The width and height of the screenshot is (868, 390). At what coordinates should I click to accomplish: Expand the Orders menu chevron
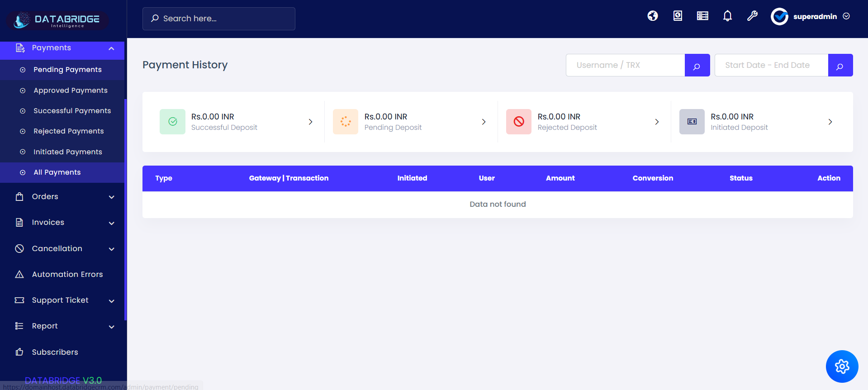(112, 197)
